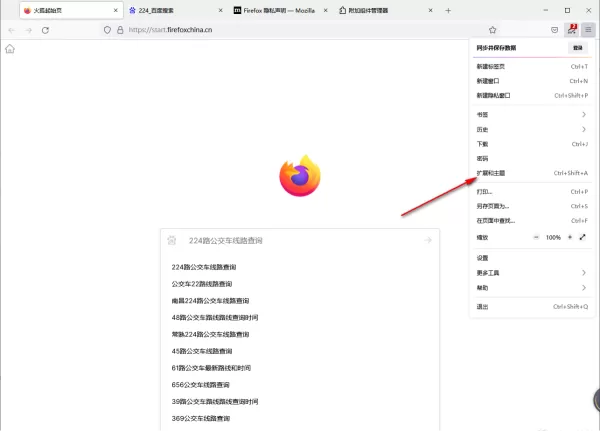600x431 pixels.
Task: Close the hamburger application menu button
Action: point(588,29)
